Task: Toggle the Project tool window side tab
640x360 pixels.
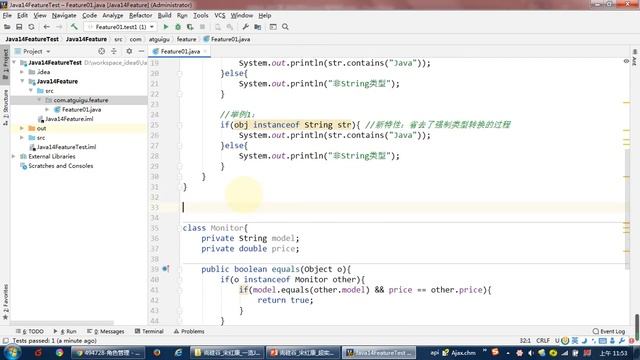Action: point(5,63)
